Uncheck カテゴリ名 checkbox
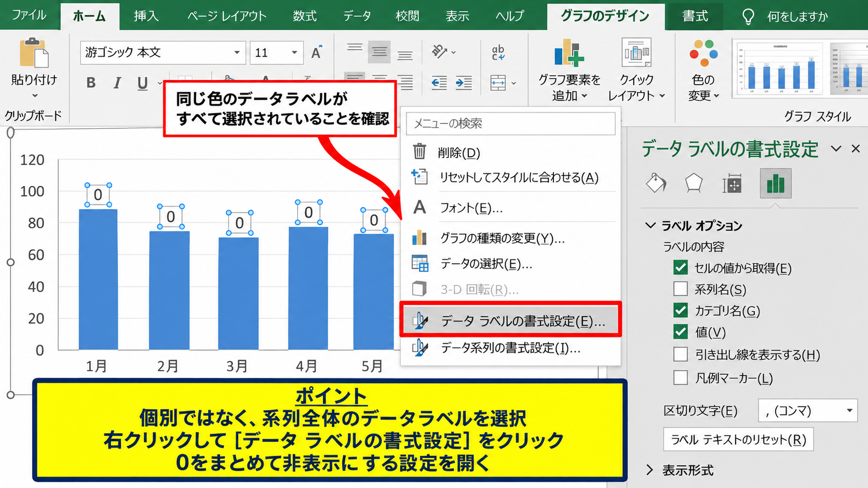The width and height of the screenshot is (868, 488). pyautogui.click(x=680, y=310)
